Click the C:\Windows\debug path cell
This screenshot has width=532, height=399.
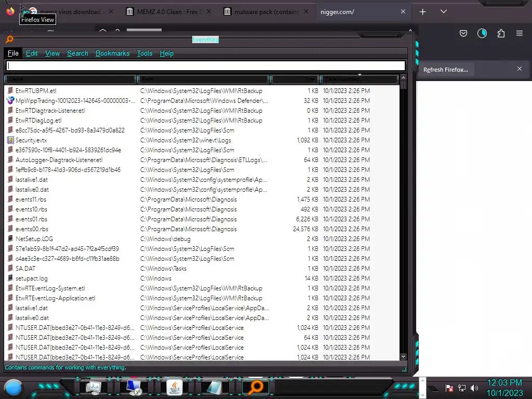pos(165,239)
